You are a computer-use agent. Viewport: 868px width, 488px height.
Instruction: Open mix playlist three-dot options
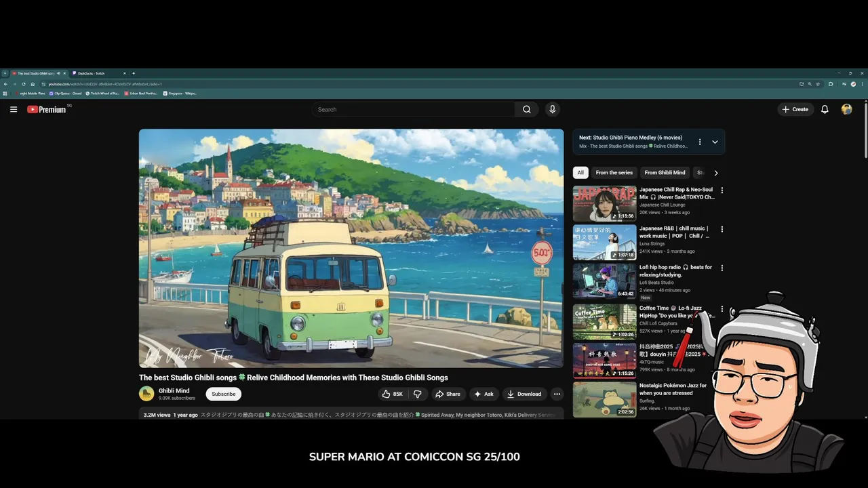click(700, 142)
